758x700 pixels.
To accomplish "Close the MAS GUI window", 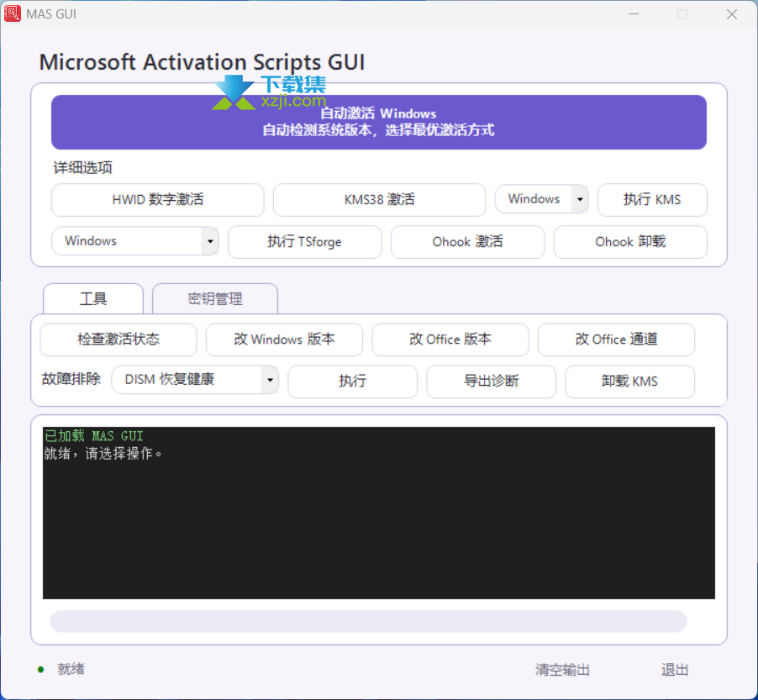I will (x=732, y=14).
